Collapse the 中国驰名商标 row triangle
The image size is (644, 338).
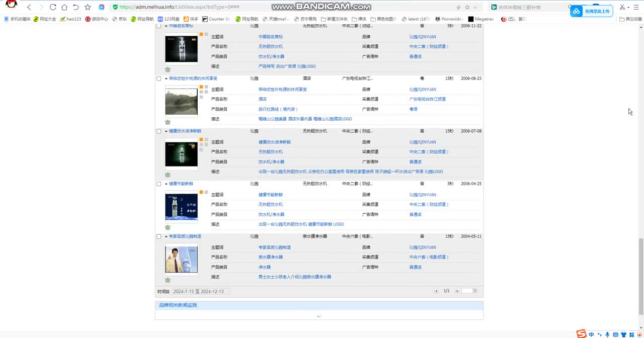(x=166, y=26)
